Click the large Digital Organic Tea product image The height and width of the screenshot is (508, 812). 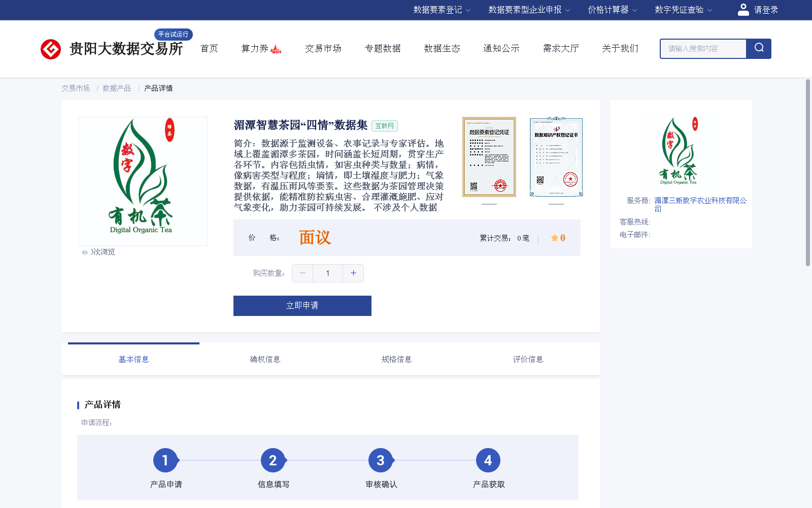click(x=143, y=181)
